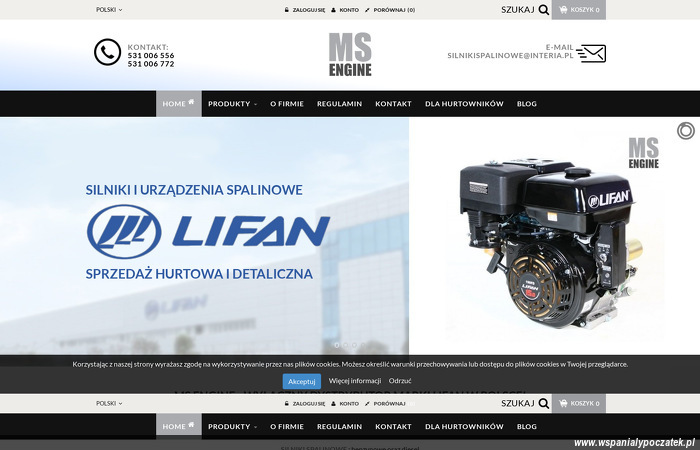Expand the Produkty menu in main navigation
The width and height of the screenshot is (700, 450).
coord(232,104)
